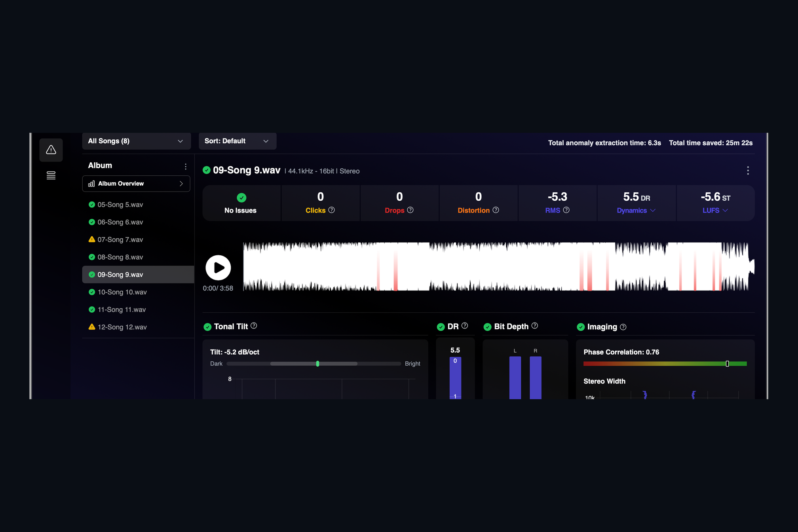Click Total time saved: 25m 22s text

(x=711, y=143)
